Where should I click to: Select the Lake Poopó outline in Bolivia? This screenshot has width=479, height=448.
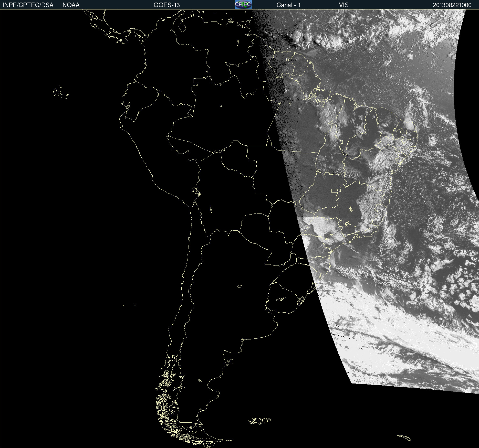(x=211, y=209)
